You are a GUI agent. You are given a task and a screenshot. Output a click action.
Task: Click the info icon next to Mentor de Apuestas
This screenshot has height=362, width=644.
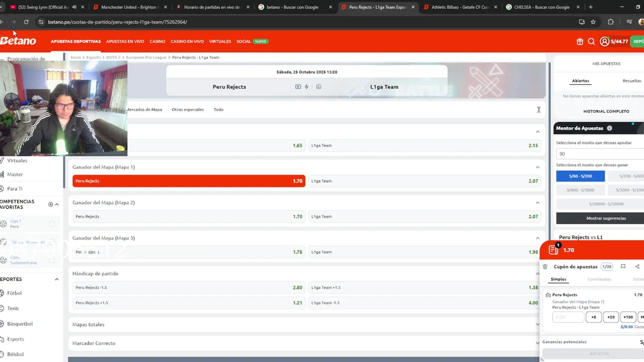609,128
